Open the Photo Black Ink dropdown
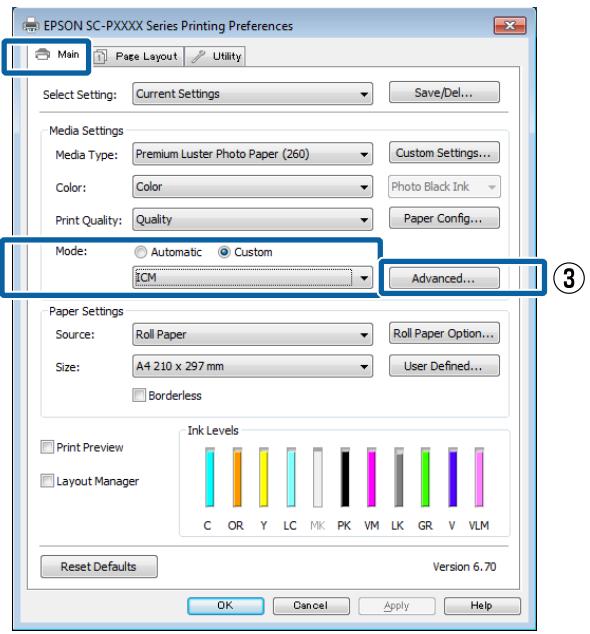The image size is (590, 634). (444, 186)
